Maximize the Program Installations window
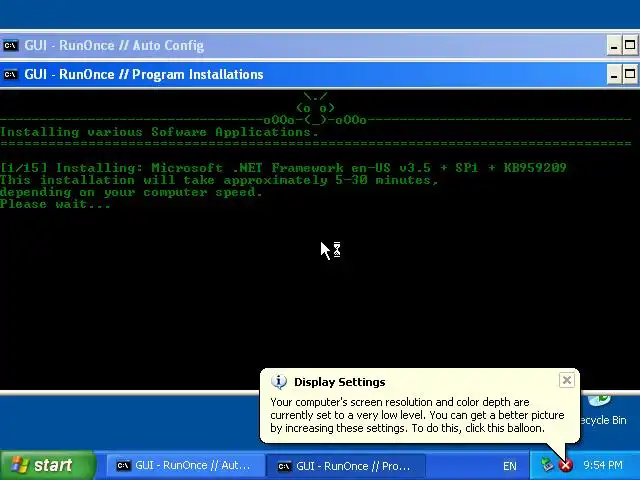640x480 pixels. [x=630, y=74]
